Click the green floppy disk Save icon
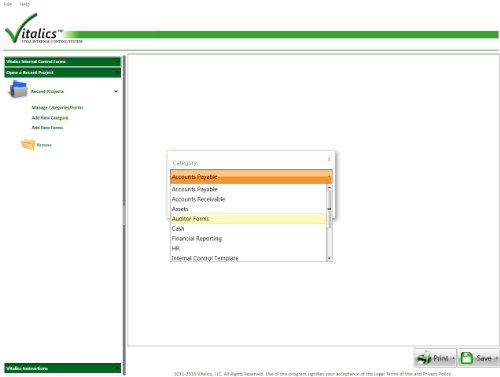500x377 pixels. 467,358
